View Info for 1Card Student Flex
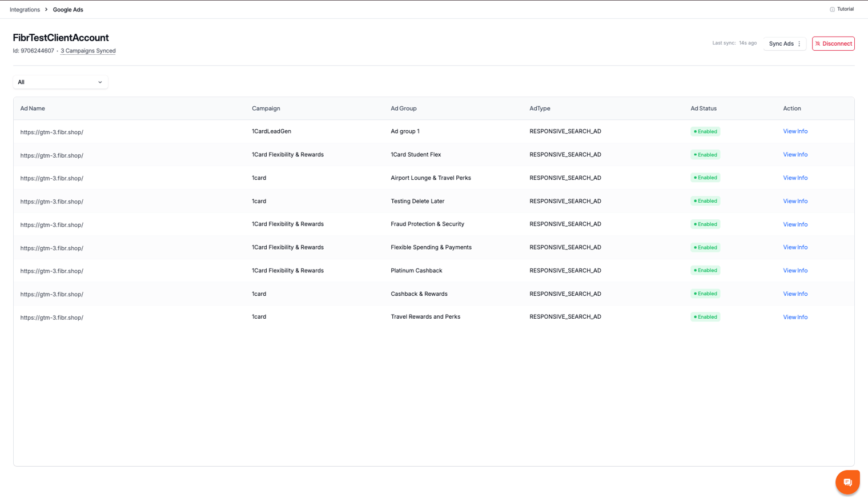The width and height of the screenshot is (868, 502). click(x=795, y=155)
